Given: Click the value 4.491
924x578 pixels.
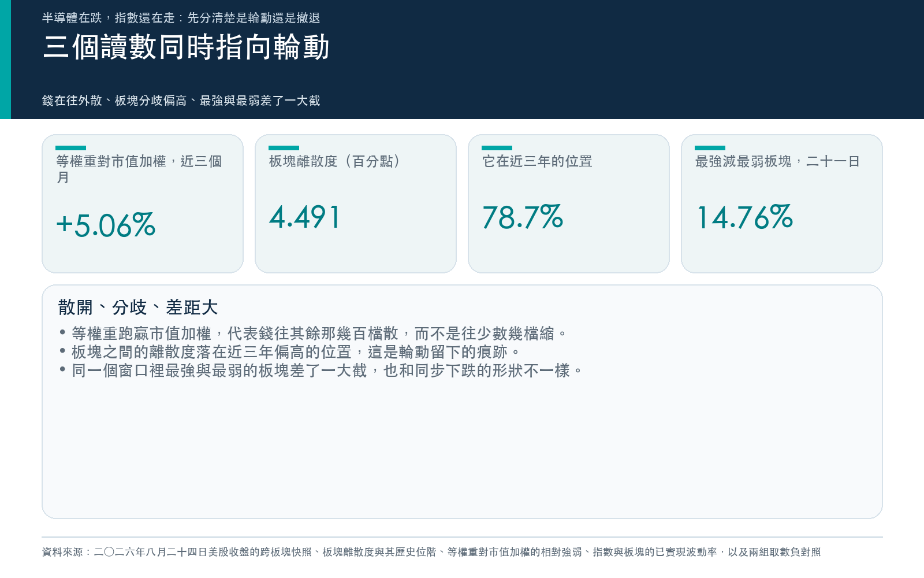Looking at the screenshot, I should (305, 217).
